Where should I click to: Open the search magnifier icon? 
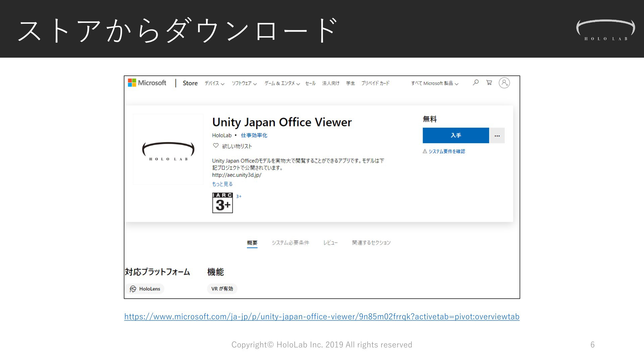(x=476, y=82)
